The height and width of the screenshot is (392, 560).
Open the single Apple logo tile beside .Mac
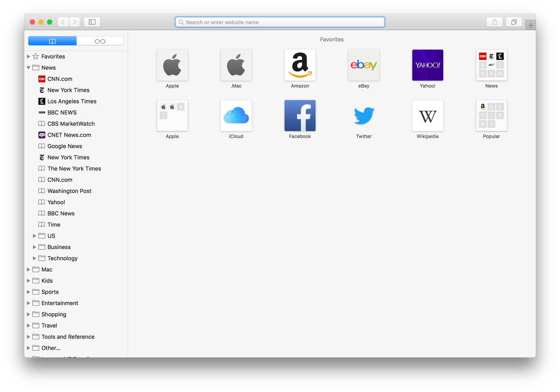click(172, 65)
